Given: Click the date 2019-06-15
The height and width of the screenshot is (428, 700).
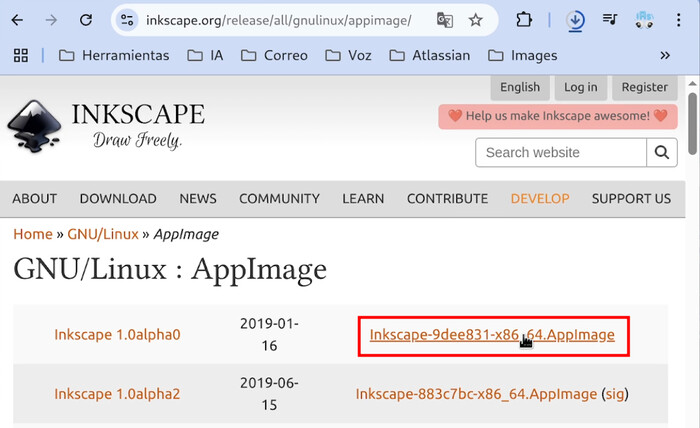Looking at the screenshot, I should point(269,394).
